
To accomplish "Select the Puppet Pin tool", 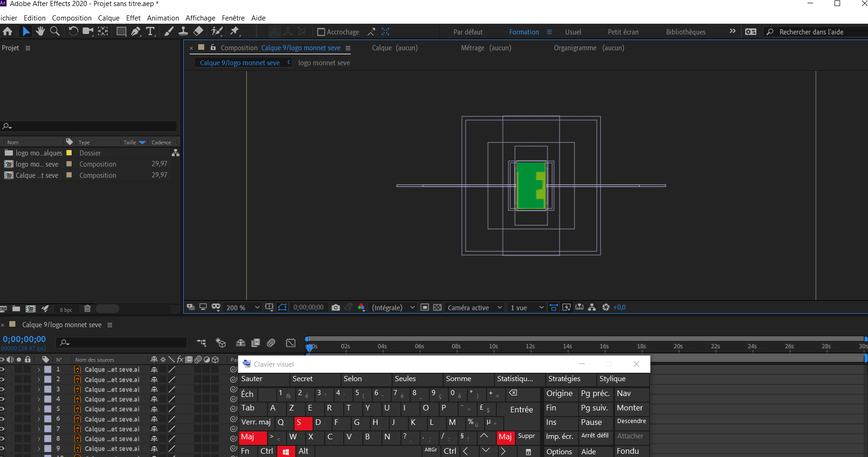I will (x=234, y=31).
